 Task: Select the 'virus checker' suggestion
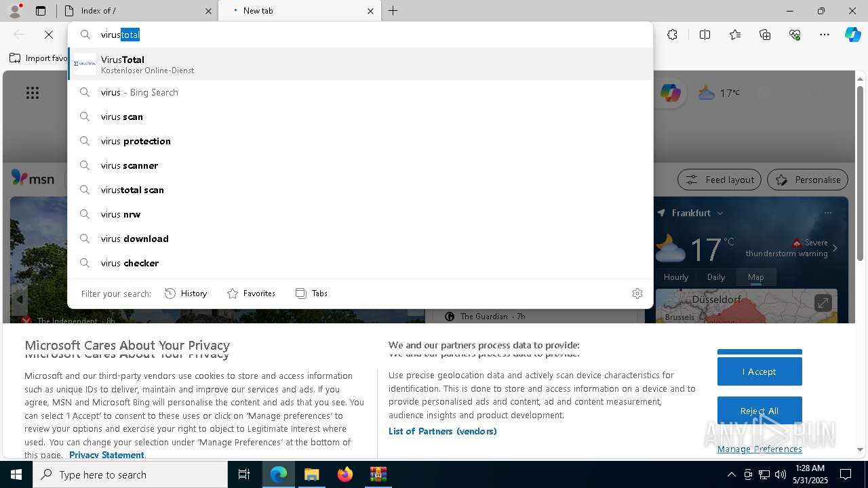point(360,263)
